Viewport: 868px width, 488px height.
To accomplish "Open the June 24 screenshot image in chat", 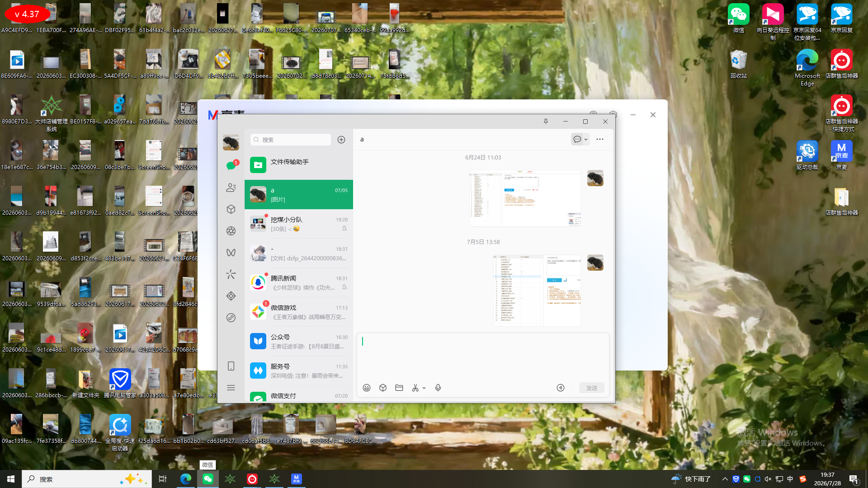I will (x=525, y=198).
